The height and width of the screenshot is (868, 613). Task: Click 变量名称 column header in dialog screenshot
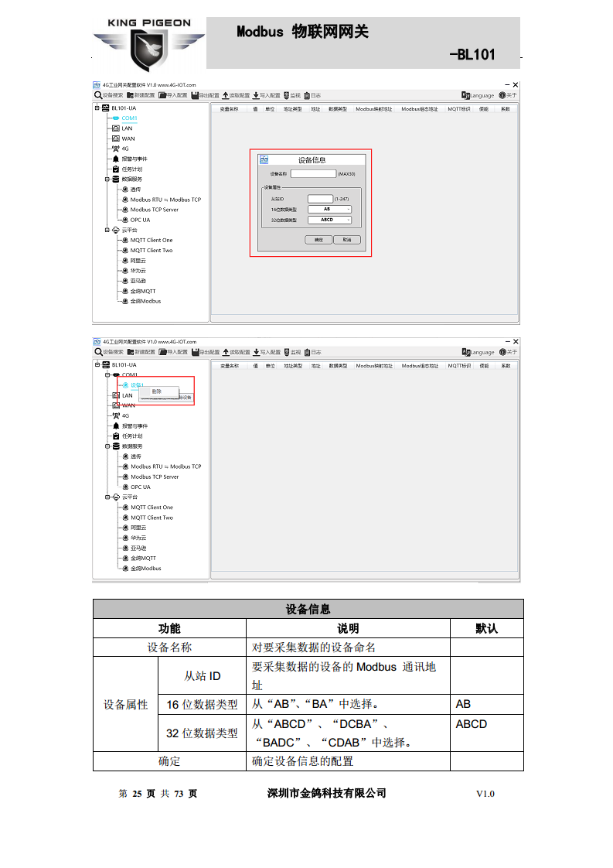coord(229,109)
